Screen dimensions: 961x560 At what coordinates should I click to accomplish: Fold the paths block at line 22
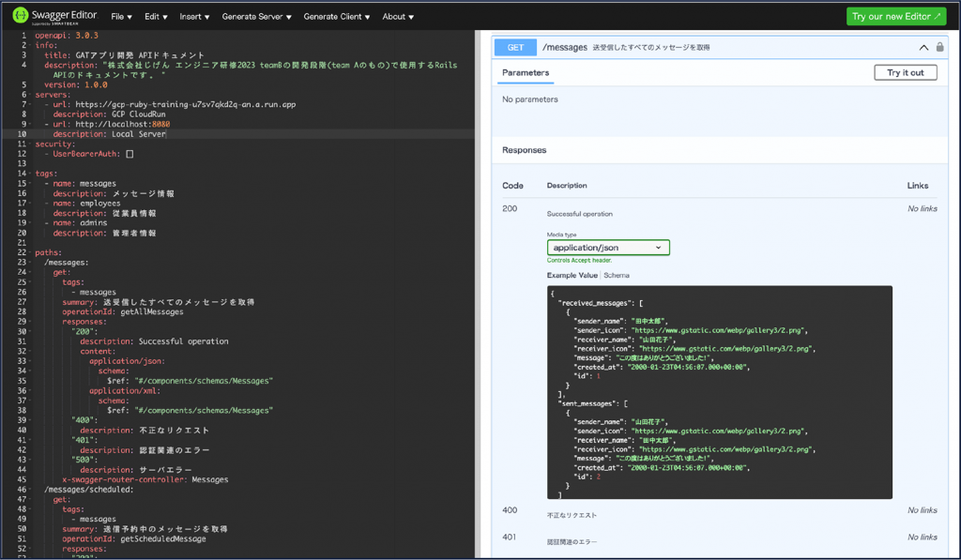[x=30, y=252]
